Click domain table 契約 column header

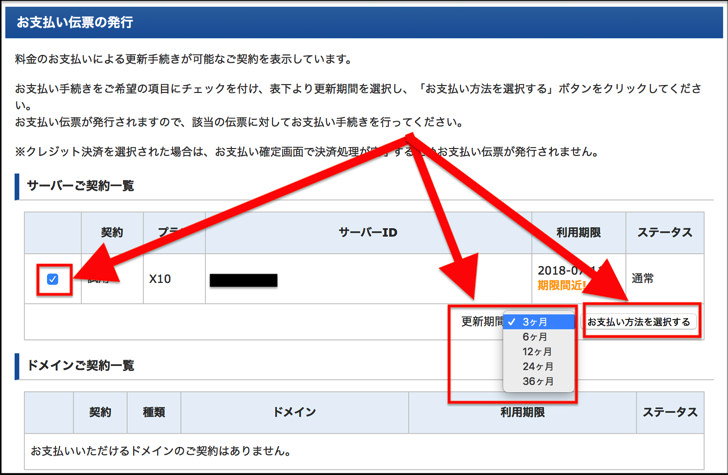pyautogui.click(x=100, y=412)
